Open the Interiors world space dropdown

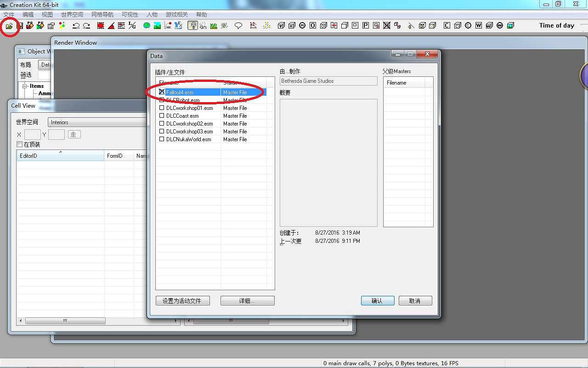[96, 122]
